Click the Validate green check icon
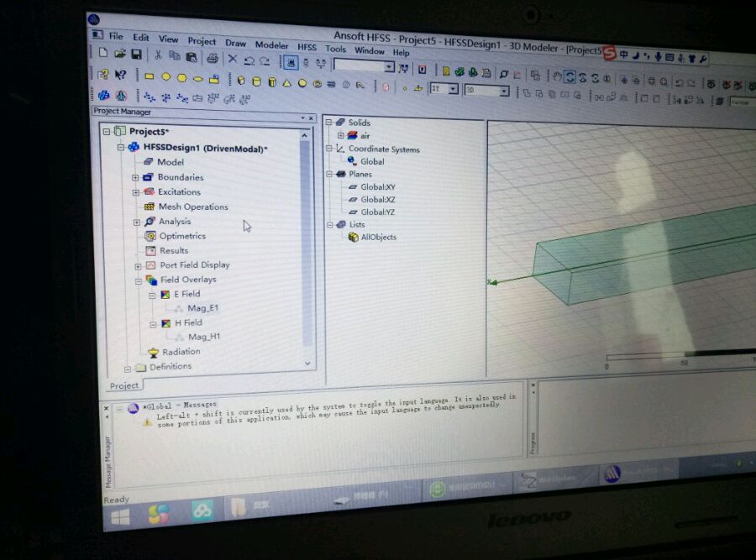This screenshot has height=560, width=756. point(459,72)
